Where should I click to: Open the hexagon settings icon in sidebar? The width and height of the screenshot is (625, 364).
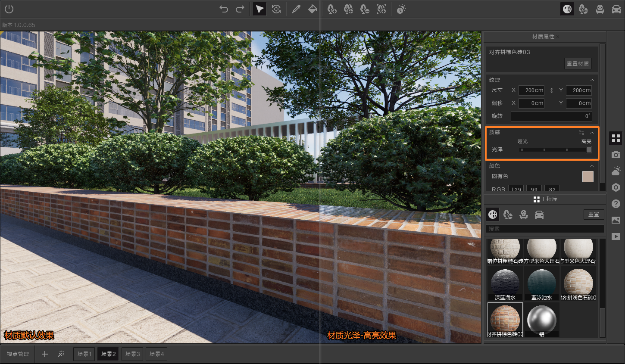616,187
